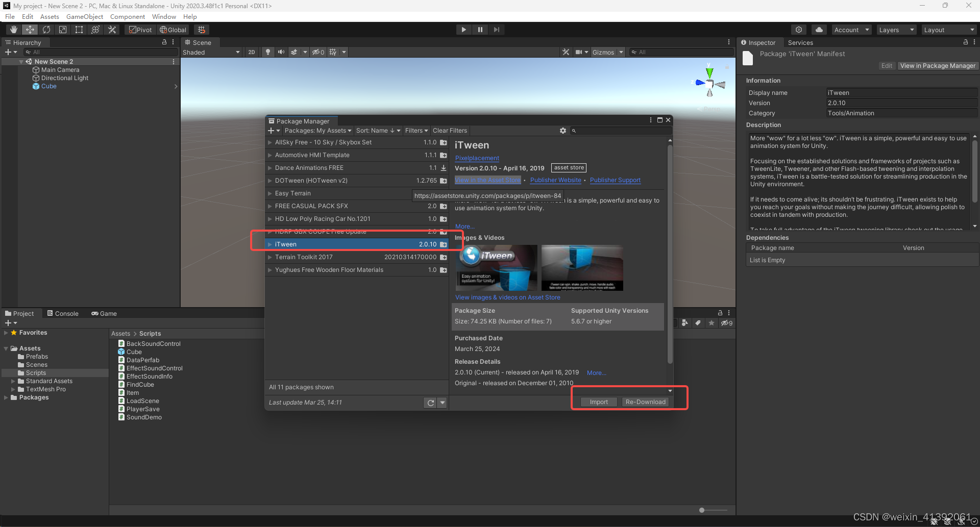Click the Re-Download button
The image size is (980, 527).
coord(645,402)
